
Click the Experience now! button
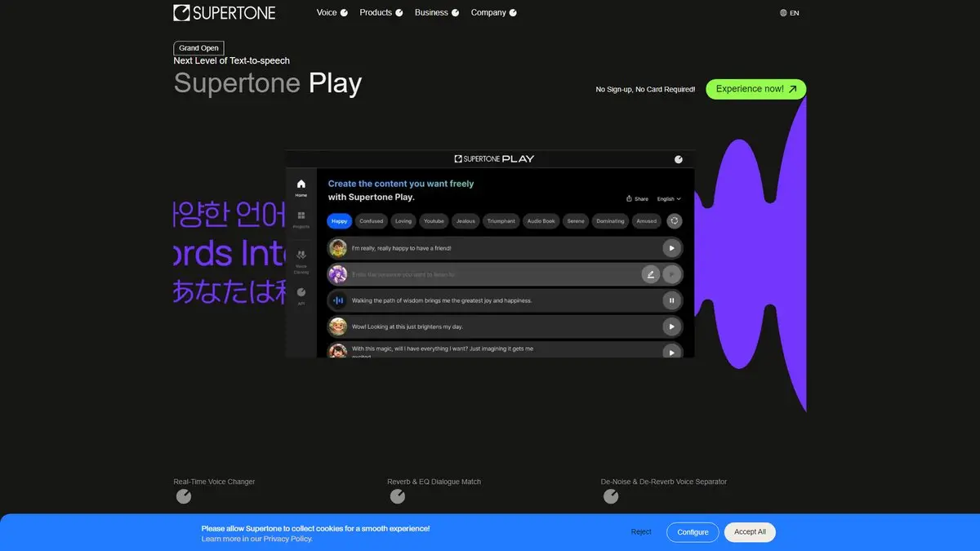click(755, 89)
